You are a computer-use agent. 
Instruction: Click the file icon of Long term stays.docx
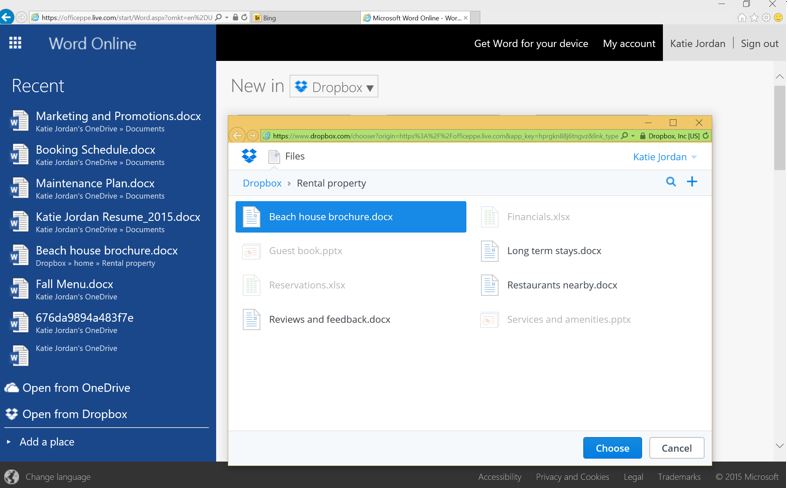click(489, 251)
